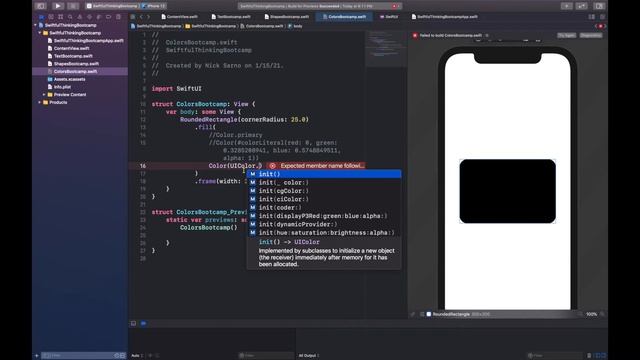Open the issue navigator warning icon
Image resolution: width=640 pixels, height=360 pixels.
[x=80, y=17]
